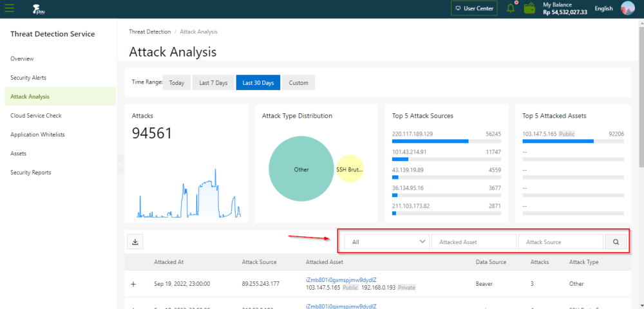Select attack source 101.43.214.91

pos(409,152)
